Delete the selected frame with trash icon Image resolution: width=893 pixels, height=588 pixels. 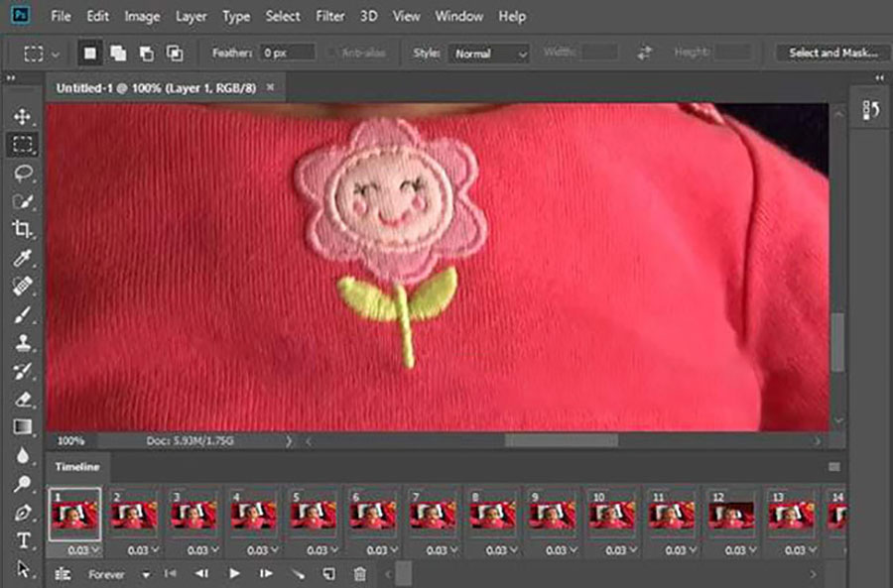[x=360, y=573]
